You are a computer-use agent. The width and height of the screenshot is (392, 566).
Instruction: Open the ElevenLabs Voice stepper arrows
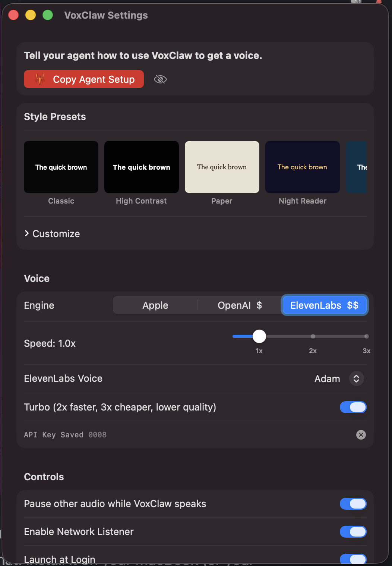356,378
